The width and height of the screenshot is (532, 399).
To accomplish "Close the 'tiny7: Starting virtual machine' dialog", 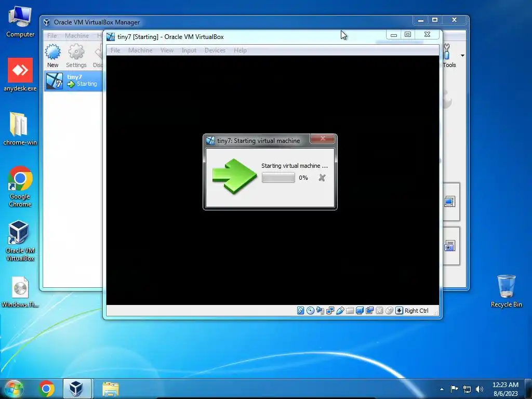I will tap(322, 138).
